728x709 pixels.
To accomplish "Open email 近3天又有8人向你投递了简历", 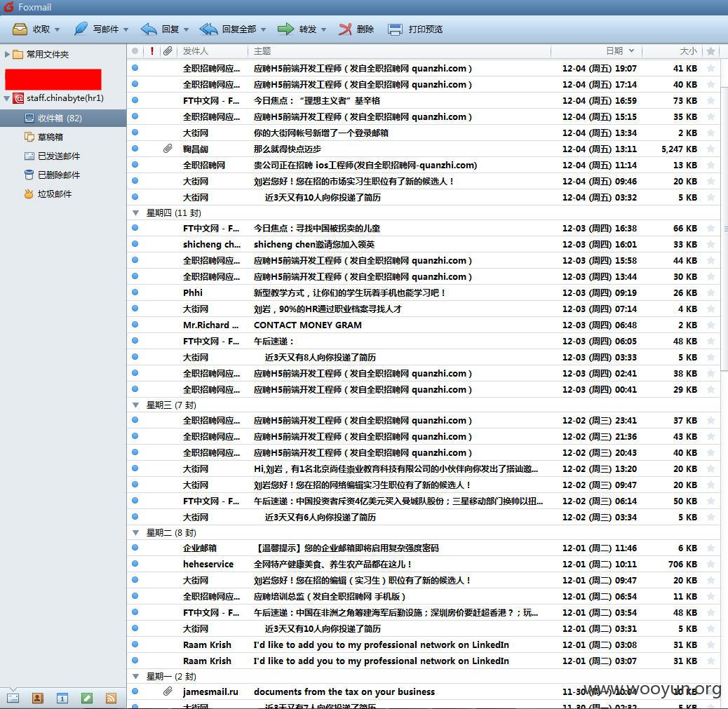I will click(x=424, y=357).
